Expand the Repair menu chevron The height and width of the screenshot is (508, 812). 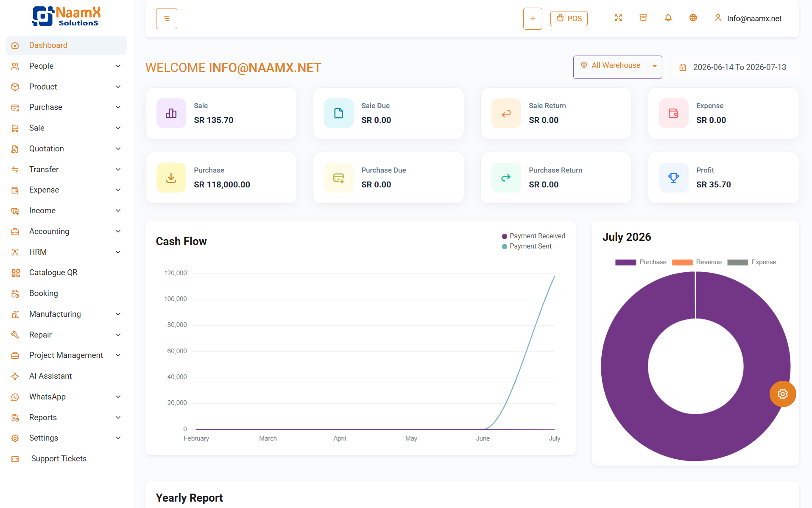tap(118, 335)
